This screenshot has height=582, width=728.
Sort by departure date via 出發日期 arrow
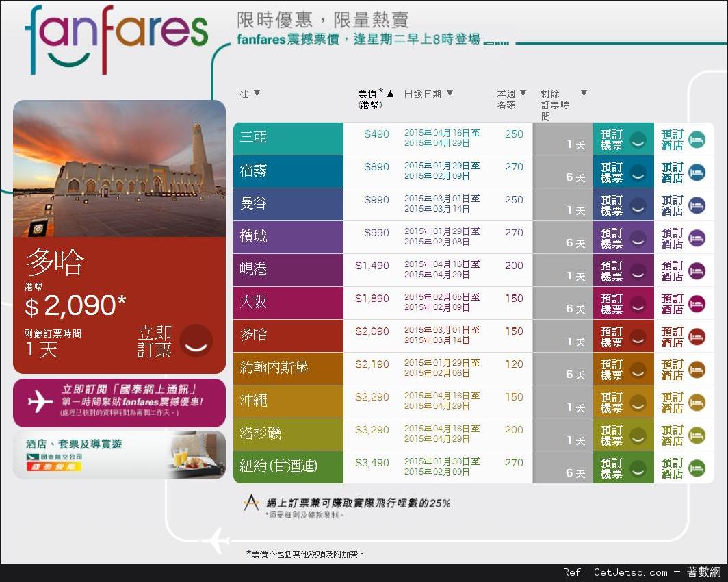pos(450,93)
